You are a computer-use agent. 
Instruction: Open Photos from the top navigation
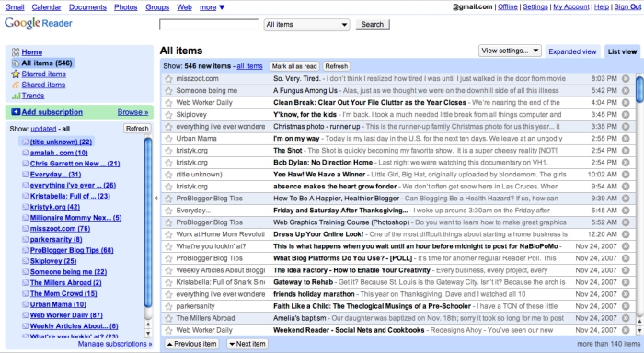coord(126,7)
